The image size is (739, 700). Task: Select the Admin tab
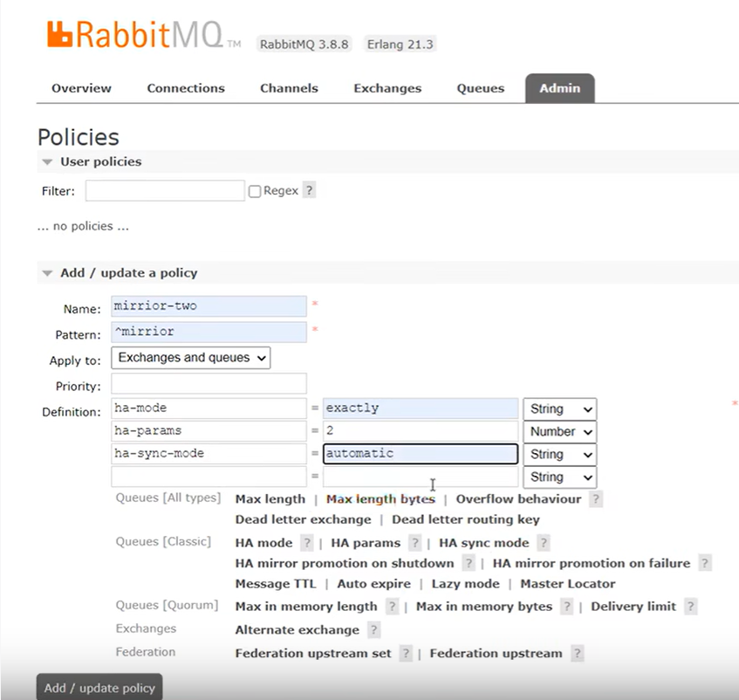560,88
